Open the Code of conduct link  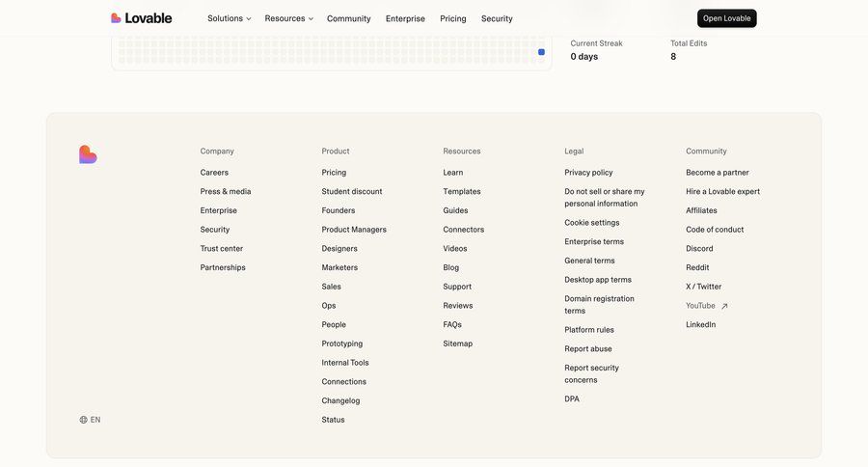[715, 230]
